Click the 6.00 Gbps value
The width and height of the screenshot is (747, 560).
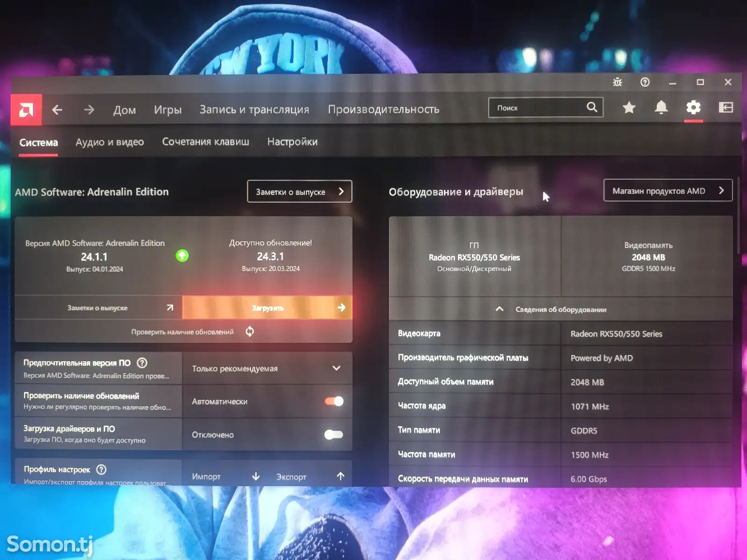pyautogui.click(x=589, y=479)
